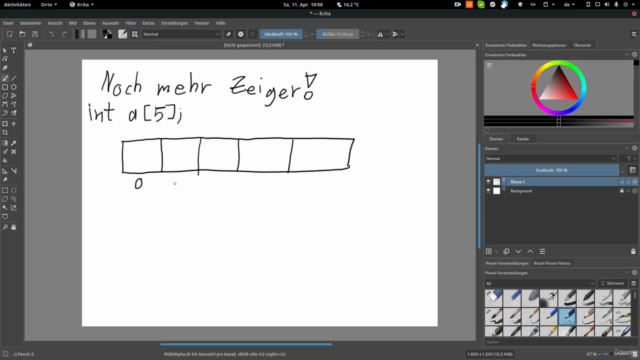The image size is (640, 360).
Task: Open an existing file from toolbar
Action: coord(22,34)
